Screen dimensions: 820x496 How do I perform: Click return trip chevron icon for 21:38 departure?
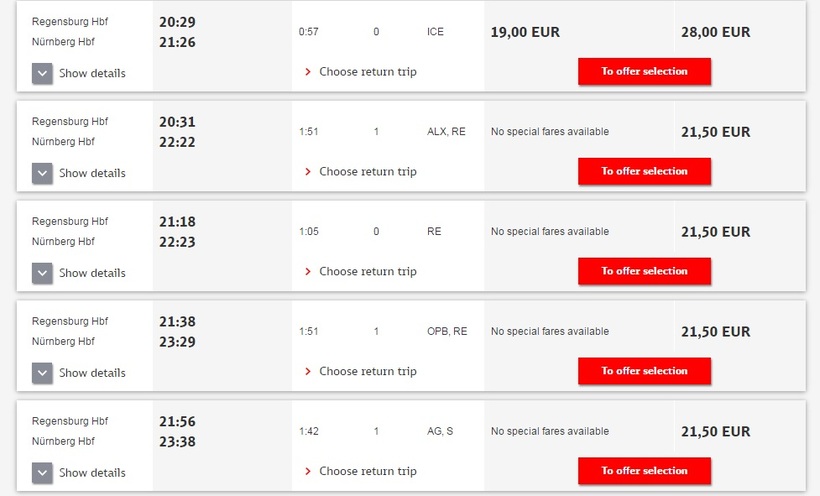[308, 372]
